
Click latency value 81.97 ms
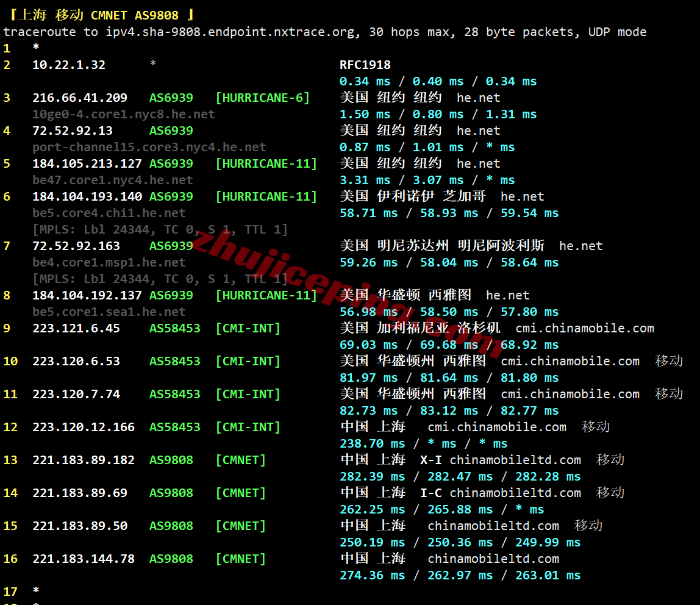point(369,378)
